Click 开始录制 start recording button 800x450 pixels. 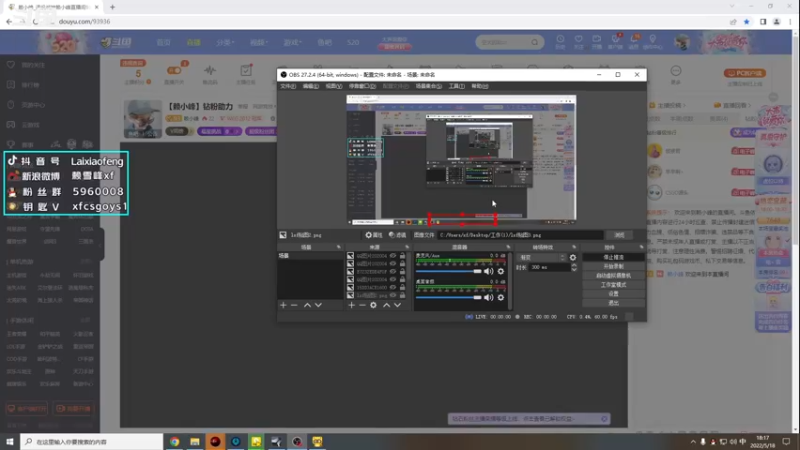pos(613,266)
